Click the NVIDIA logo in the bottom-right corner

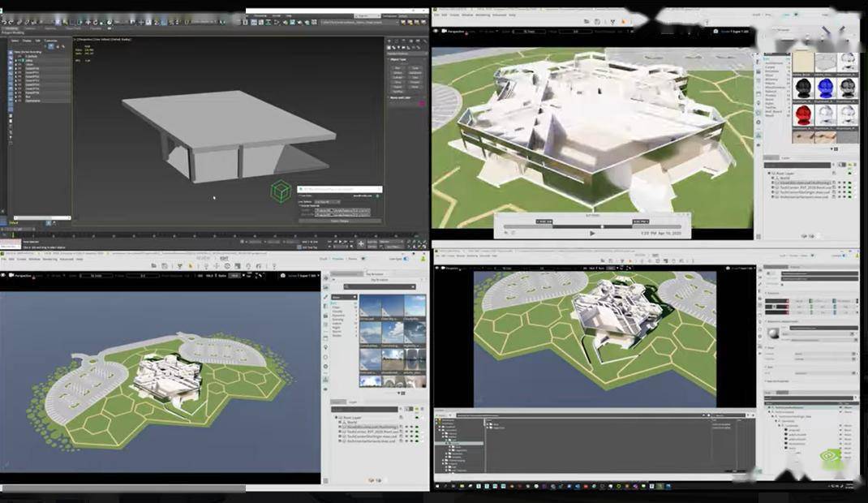tap(830, 456)
